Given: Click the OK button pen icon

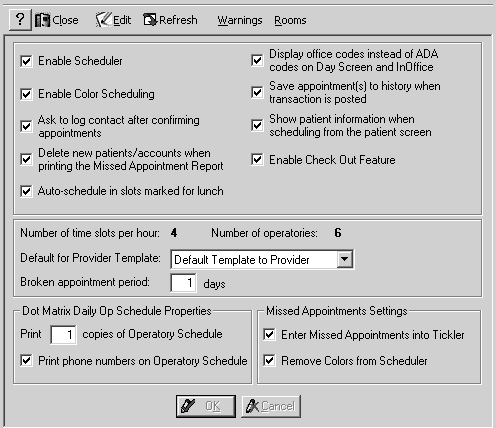Looking at the screenshot, I should tap(188, 406).
